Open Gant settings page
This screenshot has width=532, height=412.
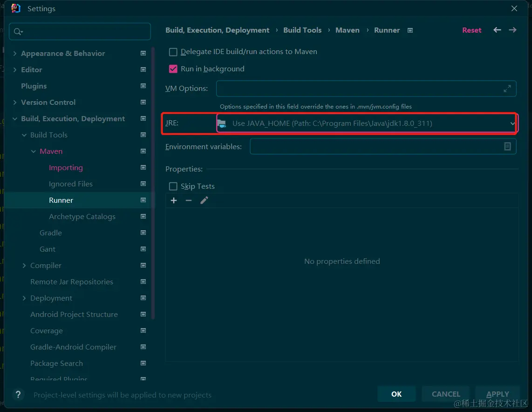(47, 249)
